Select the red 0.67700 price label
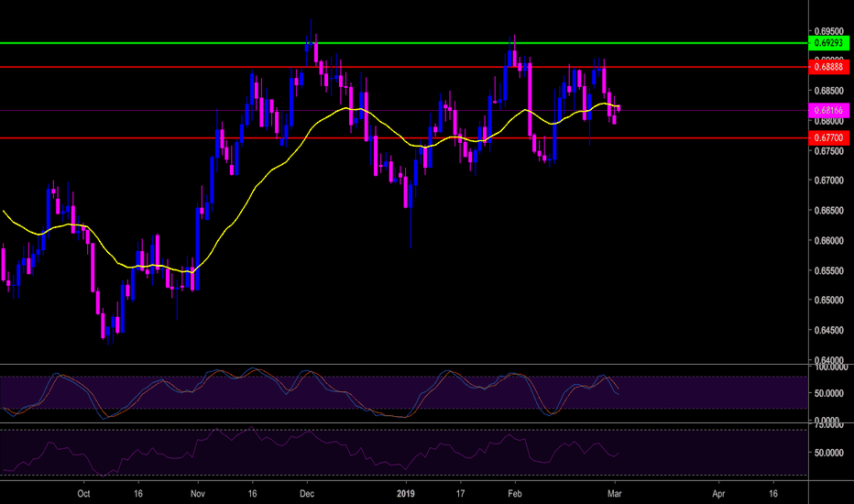 (828, 137)
